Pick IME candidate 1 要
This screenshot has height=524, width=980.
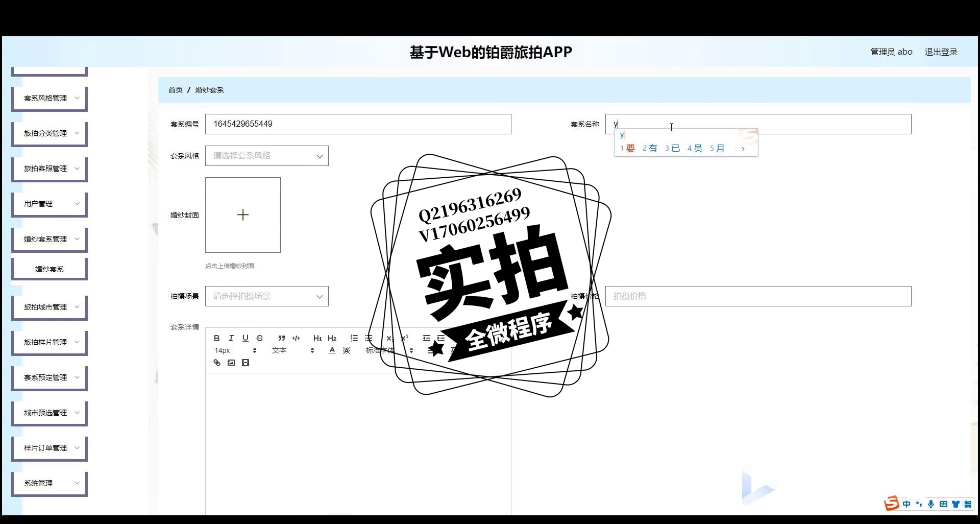pos(628,149)
